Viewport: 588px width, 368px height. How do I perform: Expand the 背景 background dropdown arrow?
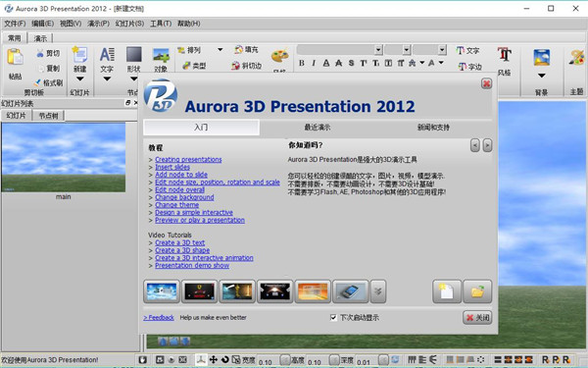(x=542, y=76)
